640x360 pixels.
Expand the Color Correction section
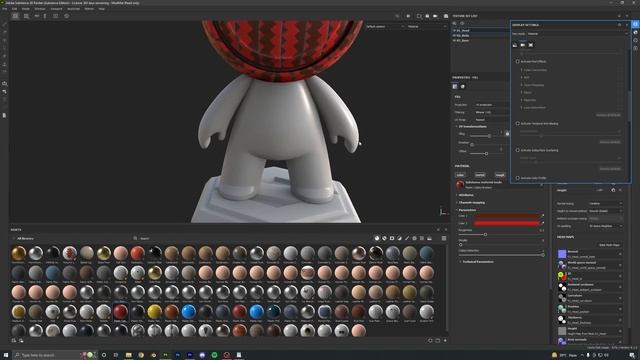(x=534, y=70)
